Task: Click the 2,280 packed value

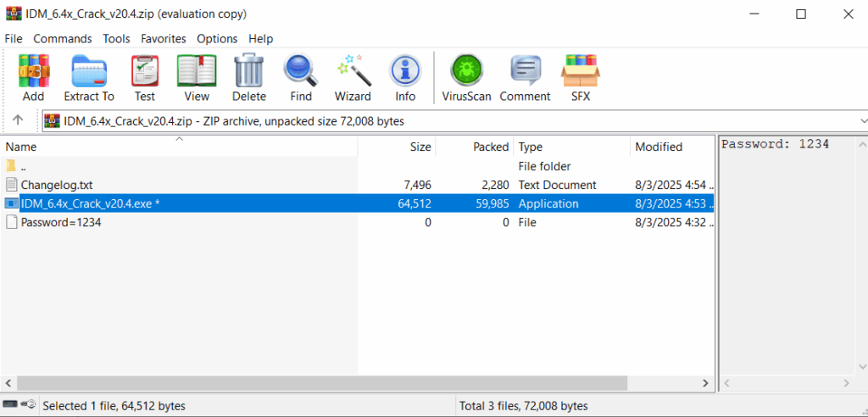Action: click(495, 185)
